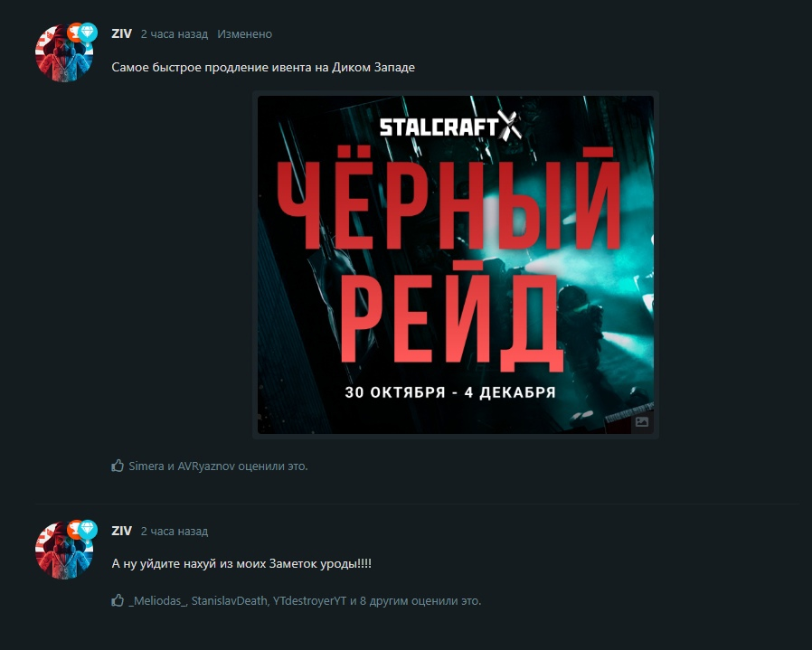Click the first post's '2 часа назад' timestamp
This screenshot has height=650, width=812.
tap(175, 33)
